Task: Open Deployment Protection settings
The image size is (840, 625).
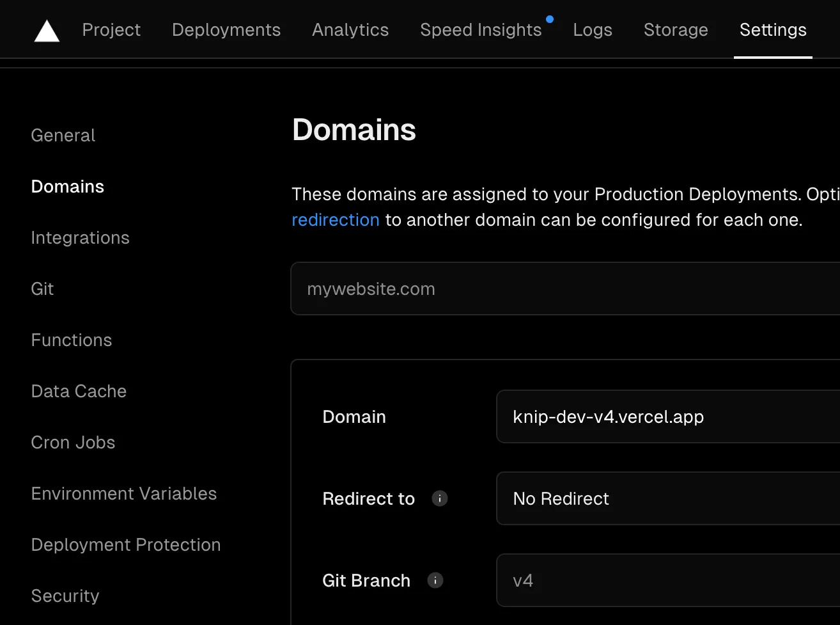Action: coord(125,544)
